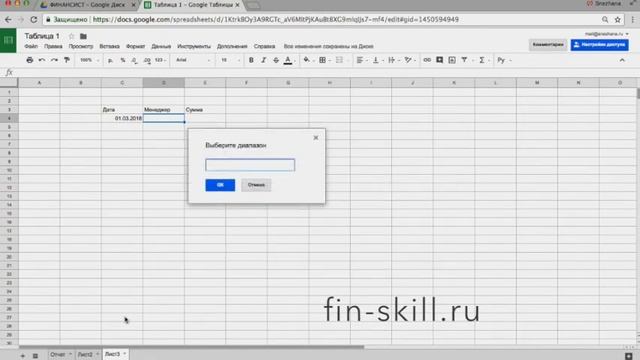
Task: Open the Файл menu
Action: [x=31, y=46]
